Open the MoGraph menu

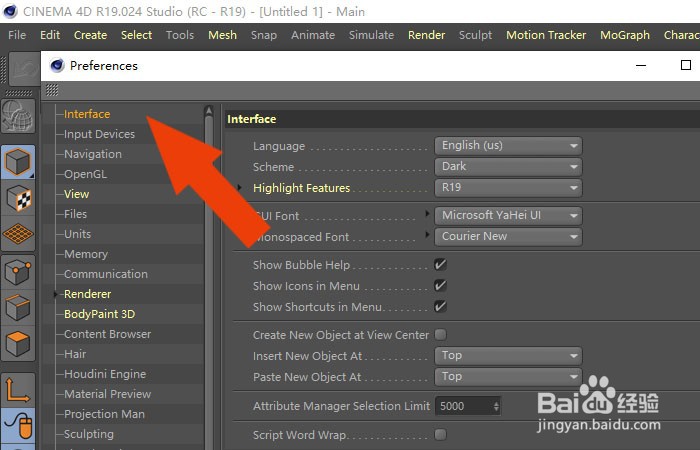(625, 35)
